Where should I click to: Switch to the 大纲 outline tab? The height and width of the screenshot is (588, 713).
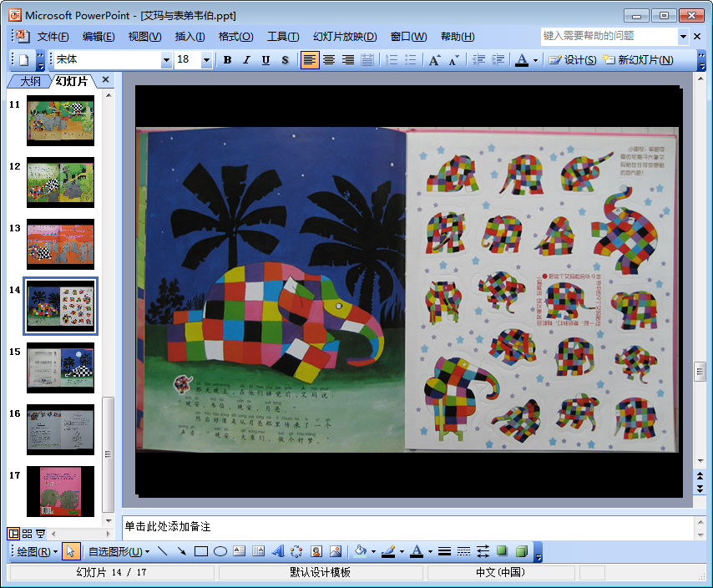click(x=30, y=81)
